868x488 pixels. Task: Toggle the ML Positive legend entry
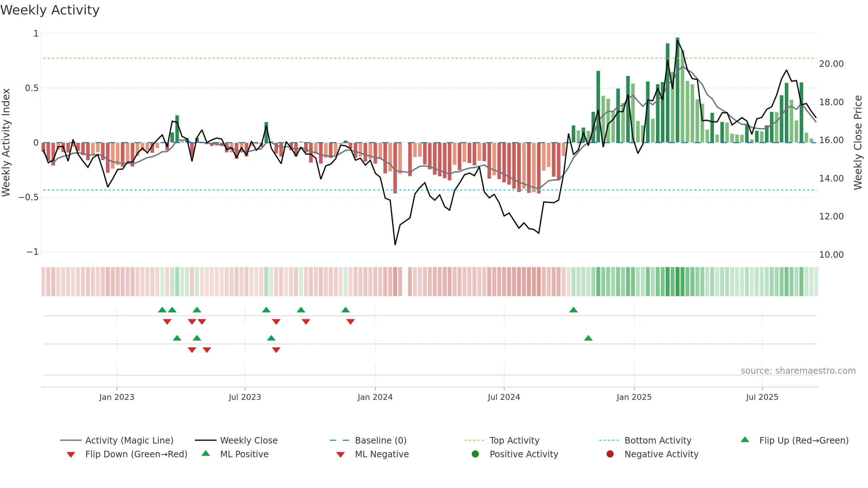(235, 454)
